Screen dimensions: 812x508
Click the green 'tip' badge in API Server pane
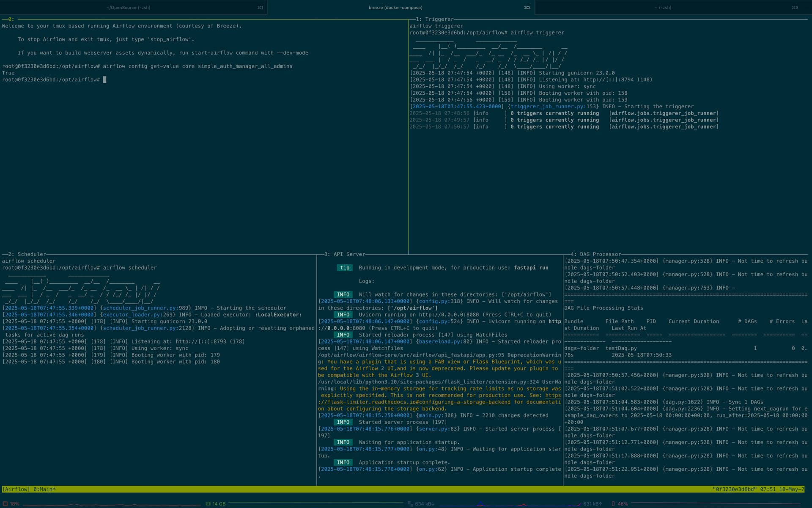(x=345, y=268)
